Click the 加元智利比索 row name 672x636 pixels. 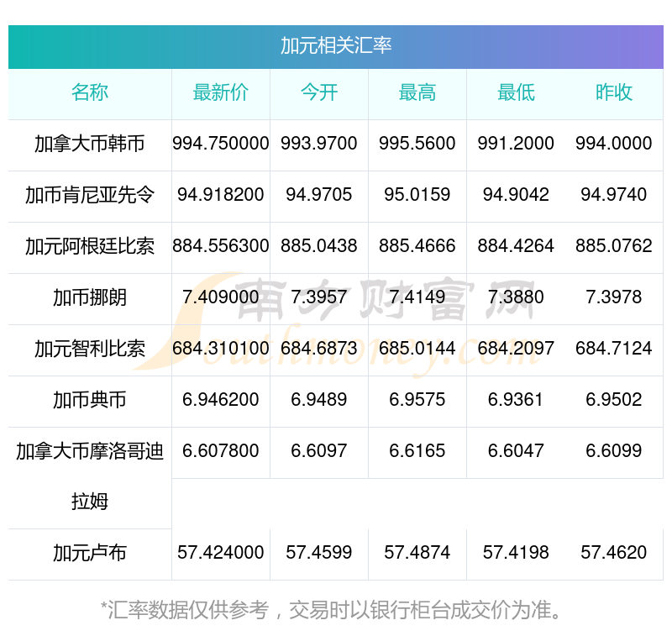tap(90, 349)
